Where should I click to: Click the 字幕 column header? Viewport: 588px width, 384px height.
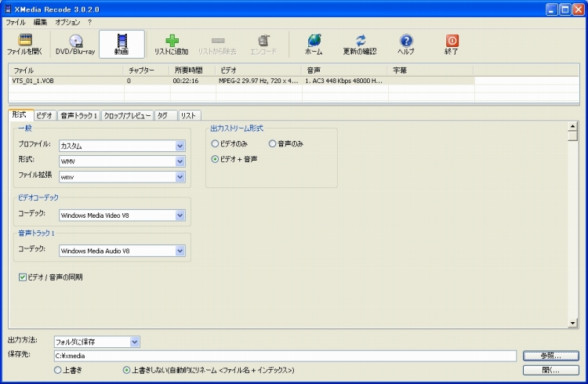point(430,70)
